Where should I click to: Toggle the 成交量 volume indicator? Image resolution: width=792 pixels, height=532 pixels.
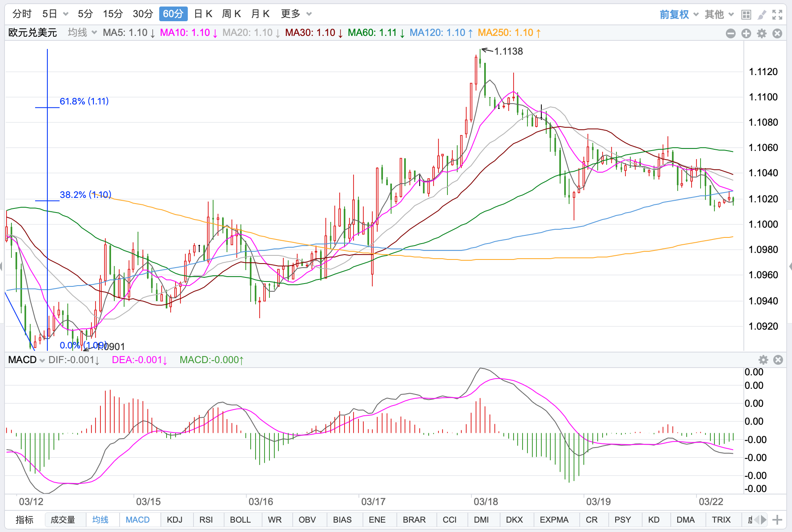[x=63, y=520]
